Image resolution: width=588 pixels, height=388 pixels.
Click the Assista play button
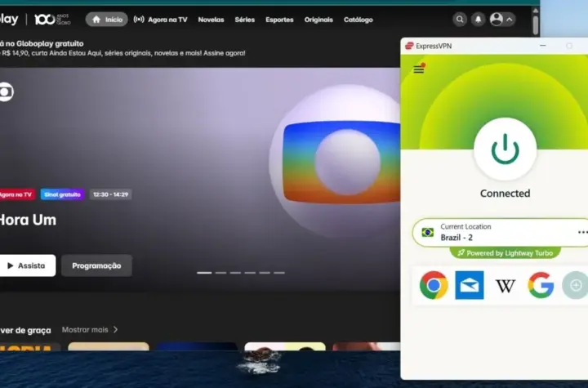pyautogui.click(x=27, y=265)
